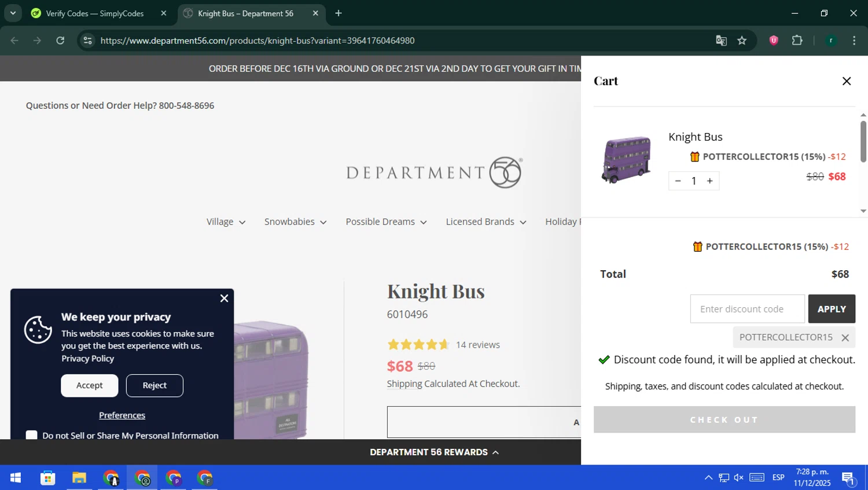This screenshot has width=868, height=490.
Task: Toggle Do not Sell or Share checkbox
Action: pos(32,436)
